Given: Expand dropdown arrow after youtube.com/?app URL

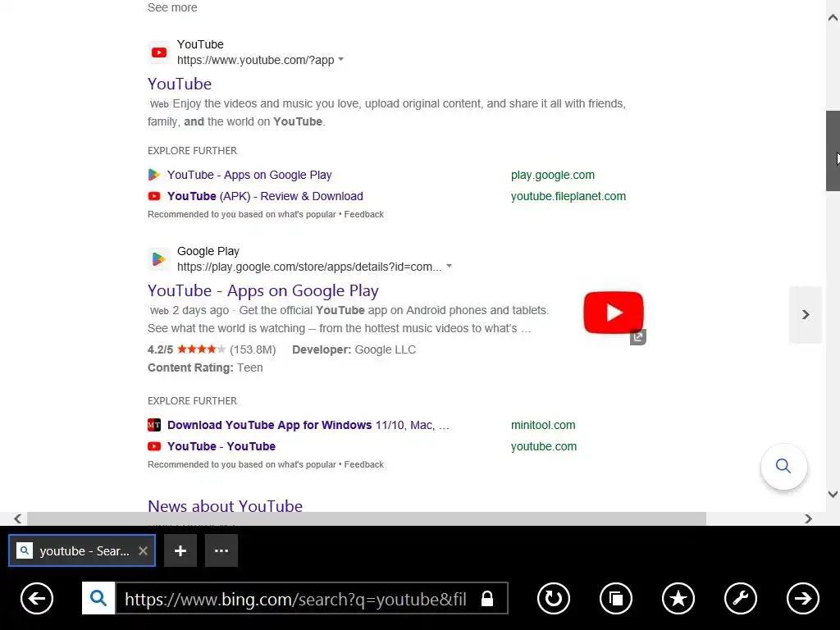Looking at the screenshot, I should 341,59.
